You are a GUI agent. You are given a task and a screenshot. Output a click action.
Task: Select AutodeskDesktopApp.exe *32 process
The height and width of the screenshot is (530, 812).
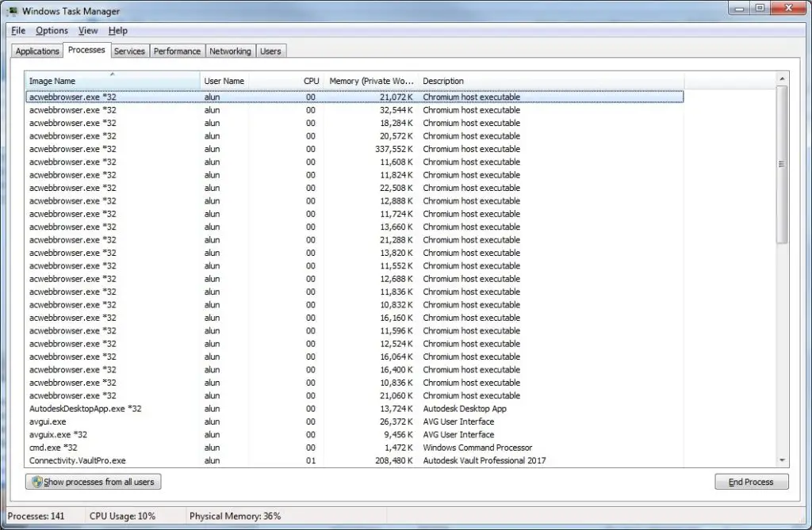[354, 409]
